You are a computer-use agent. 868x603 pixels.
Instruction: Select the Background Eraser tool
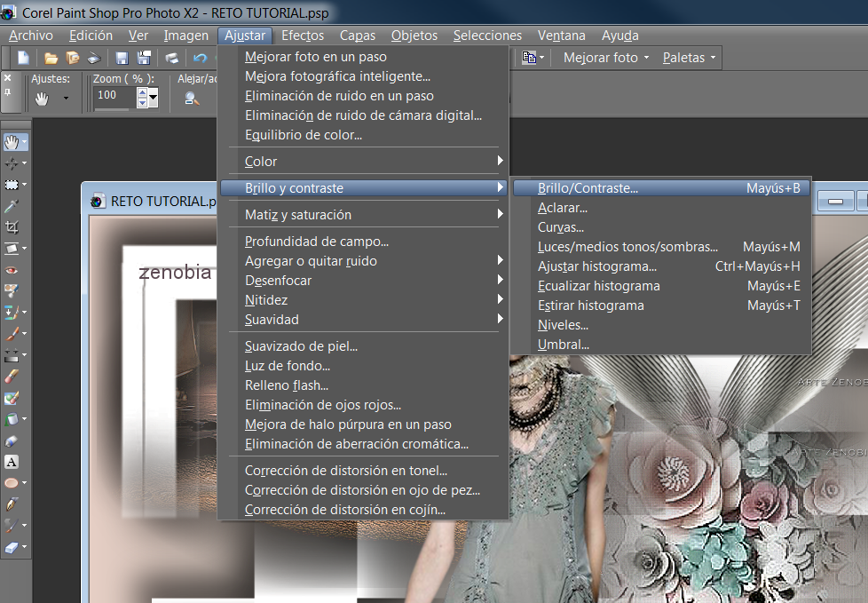tap(11, 398)
